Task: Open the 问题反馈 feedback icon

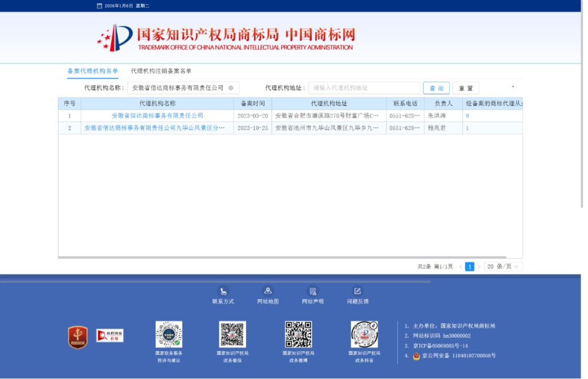Action: point(358,291)
